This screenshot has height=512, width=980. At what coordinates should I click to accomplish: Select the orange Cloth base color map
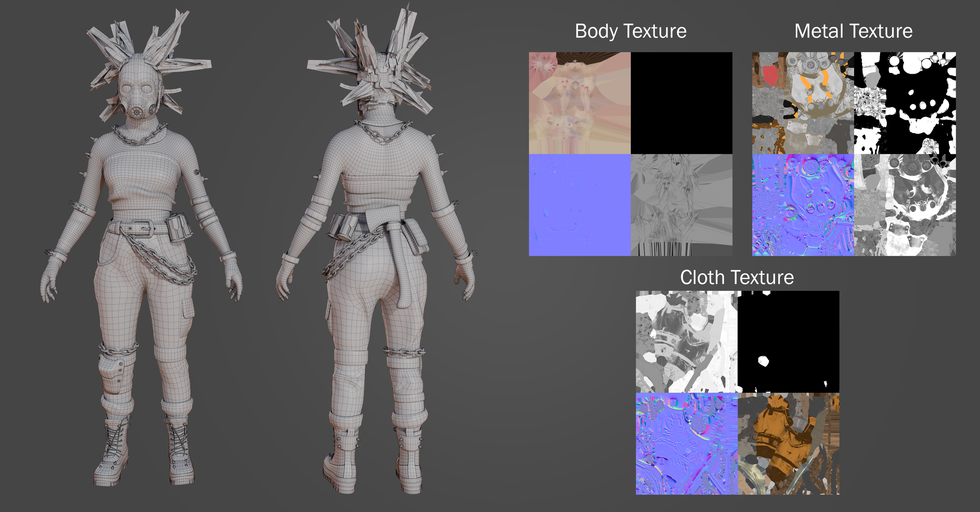click(788, 443)
